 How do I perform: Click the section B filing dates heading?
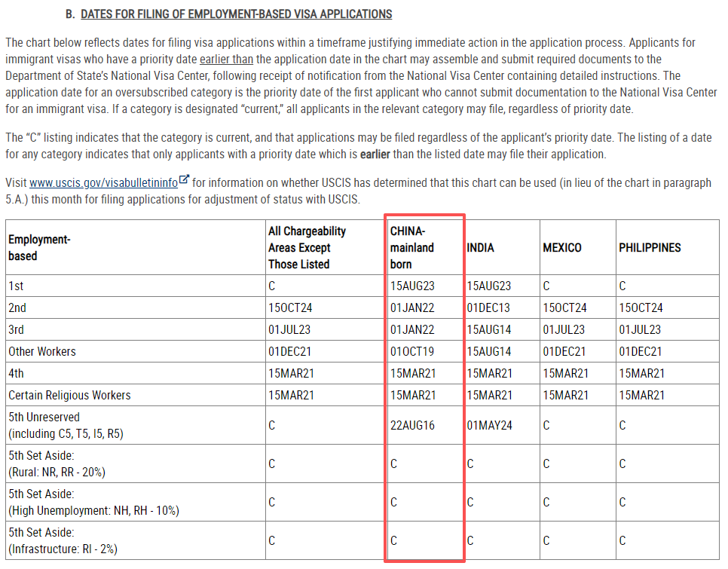[x=236, y=14]
